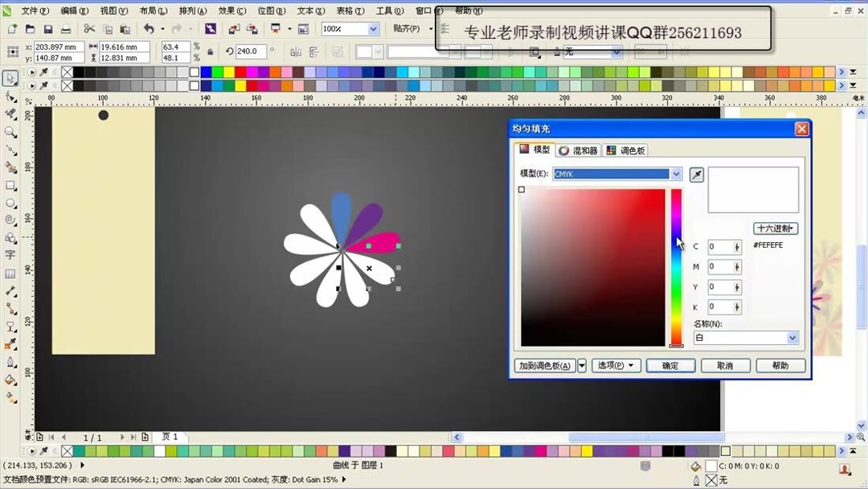Click the 页 1 page tab
The height and width of the screenshot is (489, 868).
pos(170,437)
